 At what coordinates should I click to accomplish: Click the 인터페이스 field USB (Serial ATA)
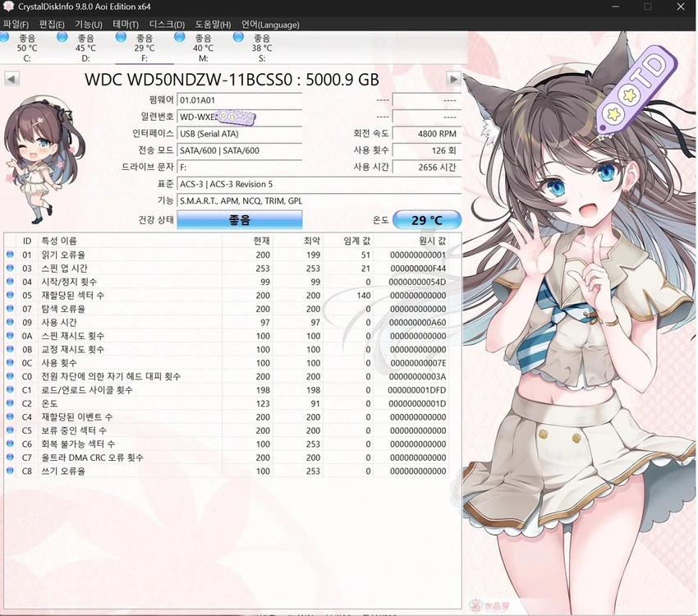click(240, 134)
